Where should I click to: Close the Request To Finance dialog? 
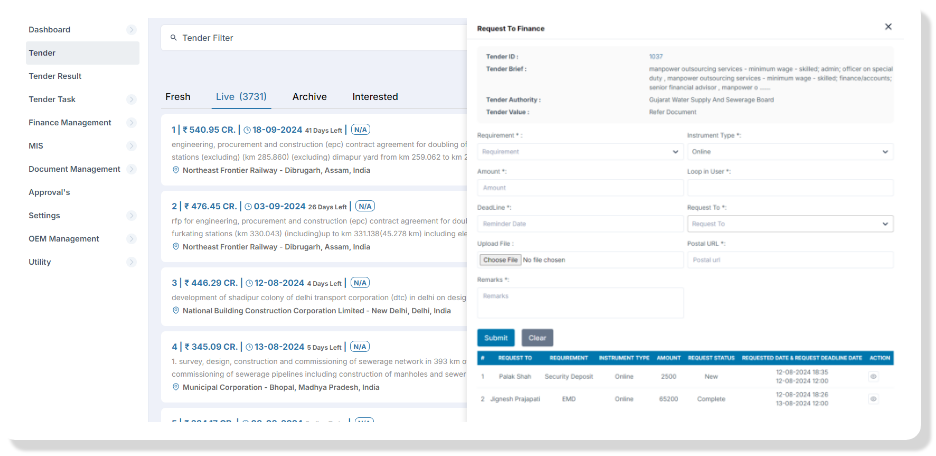point(888,27)
